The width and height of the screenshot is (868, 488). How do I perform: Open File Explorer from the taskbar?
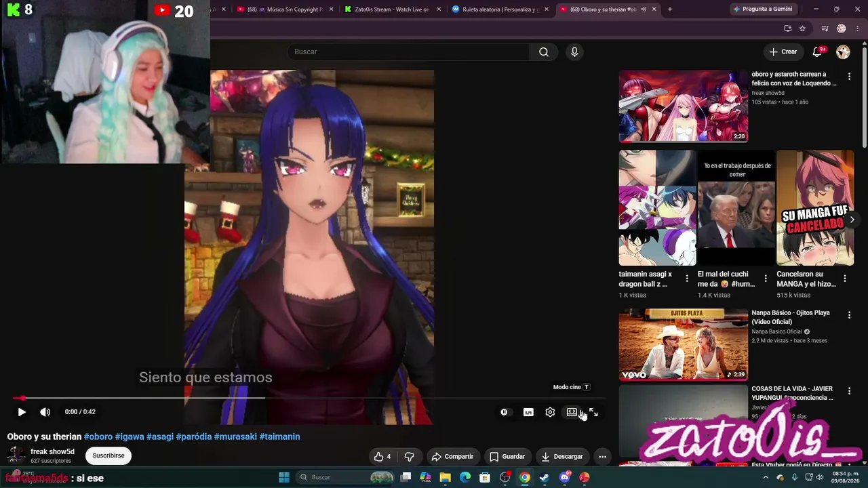[x=445, y=477]
